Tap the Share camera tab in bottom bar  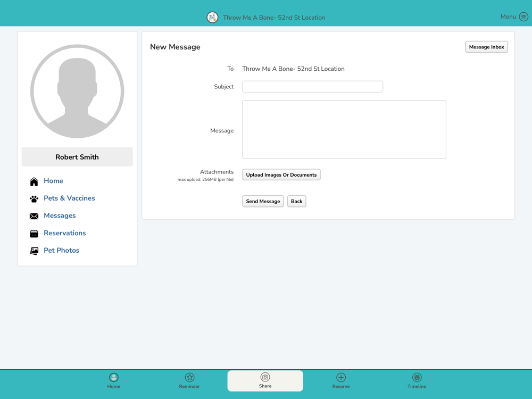[x=265, y=381]
